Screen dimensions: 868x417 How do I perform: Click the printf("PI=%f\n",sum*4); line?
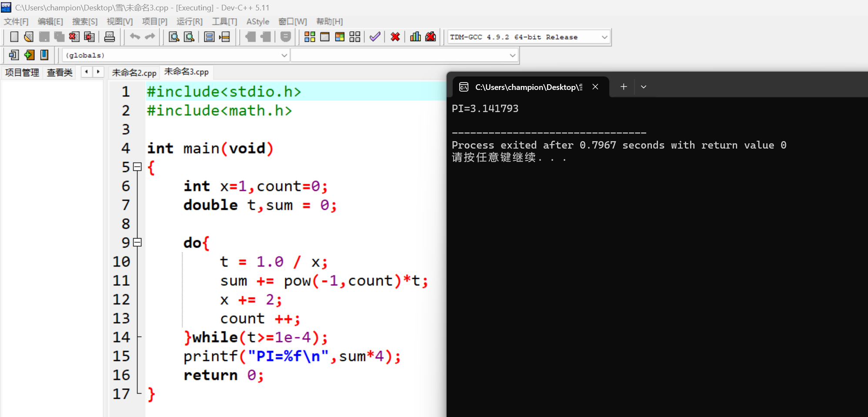(292, 356)
